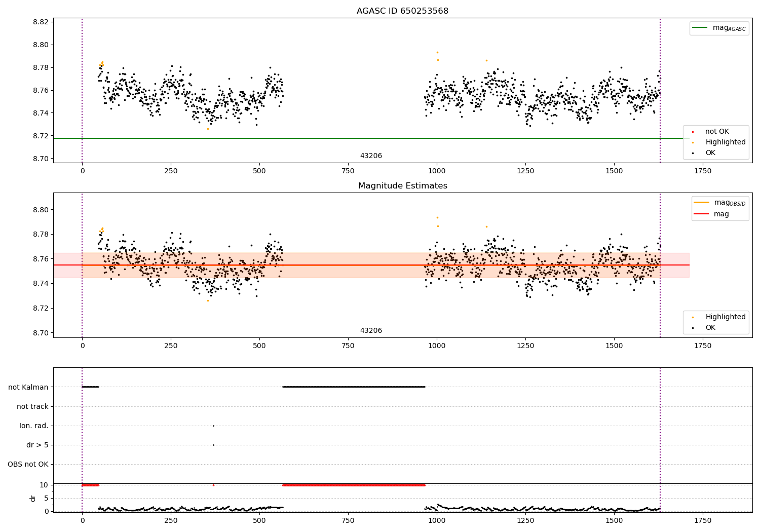Click the 8.70 y-axis tick in Magnitude Estimates plot

coord(41,333)
